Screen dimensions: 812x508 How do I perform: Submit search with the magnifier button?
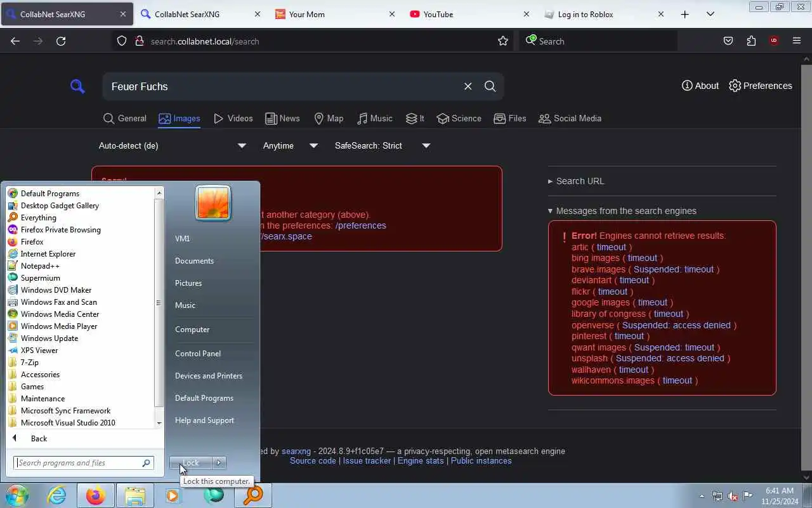click(x=490, y=86)
